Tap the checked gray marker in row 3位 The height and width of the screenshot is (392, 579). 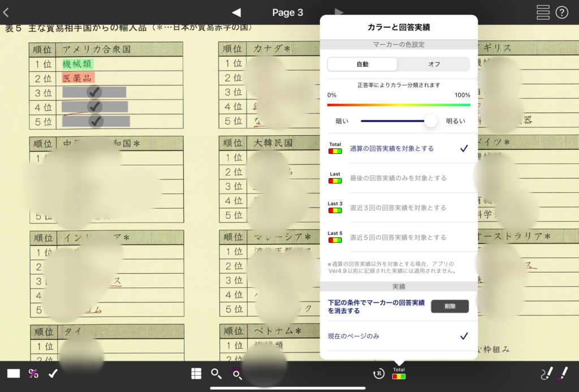tap(94, 92)
